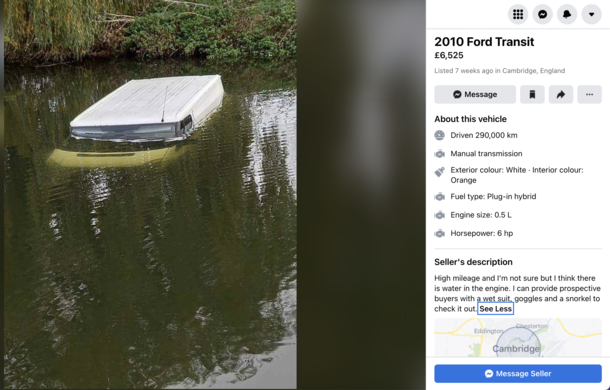The width and height of the screenshot is (610, 390).
Task: Click the odometer icon beside Driven 290,000 km
Action: tap(440, 135)
